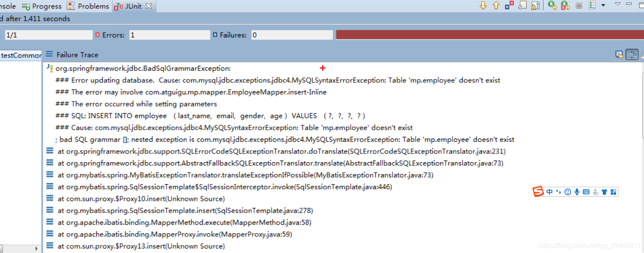644x253 pixels.
Task: Select $Proxy13.insert stack frame
Action: click(141, 246)
